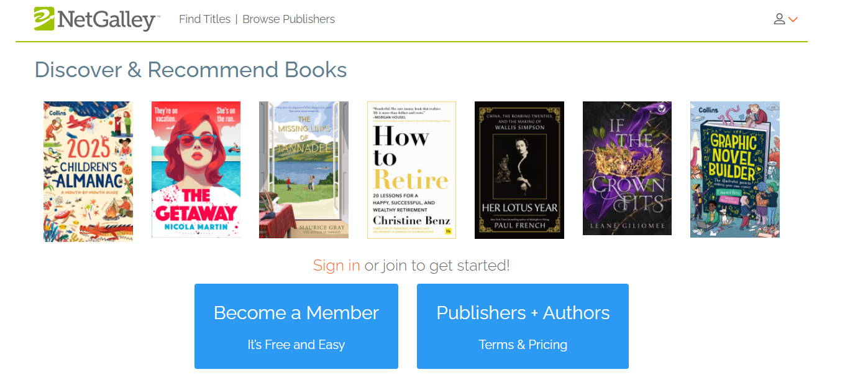Click the Become a Member button
Viewport: 868px width, 377px height.
coord(296,327)
